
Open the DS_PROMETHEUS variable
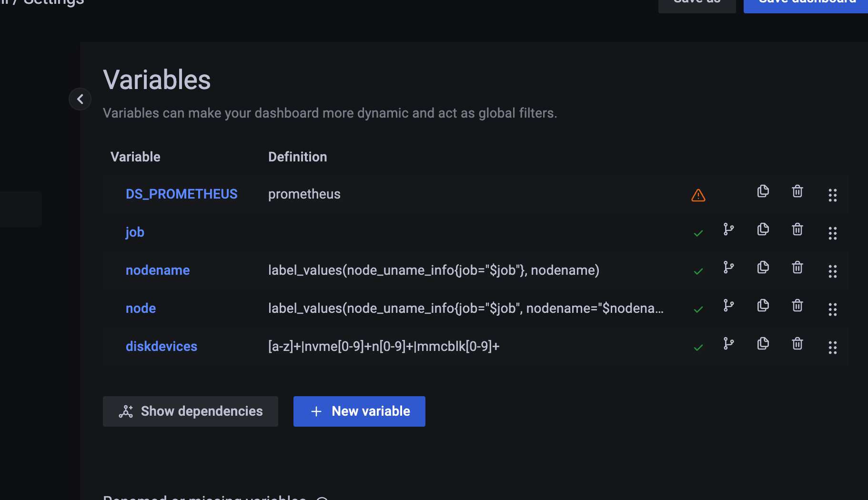point(181,194)
